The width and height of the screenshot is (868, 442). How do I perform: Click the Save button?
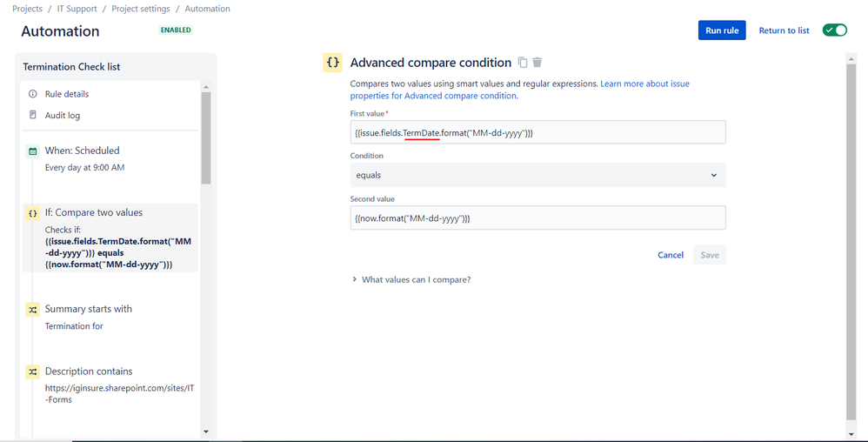coord(709,255)
